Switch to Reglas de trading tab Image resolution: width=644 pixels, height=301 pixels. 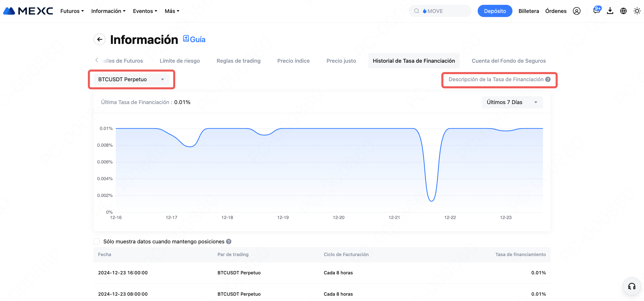[238, 61]
